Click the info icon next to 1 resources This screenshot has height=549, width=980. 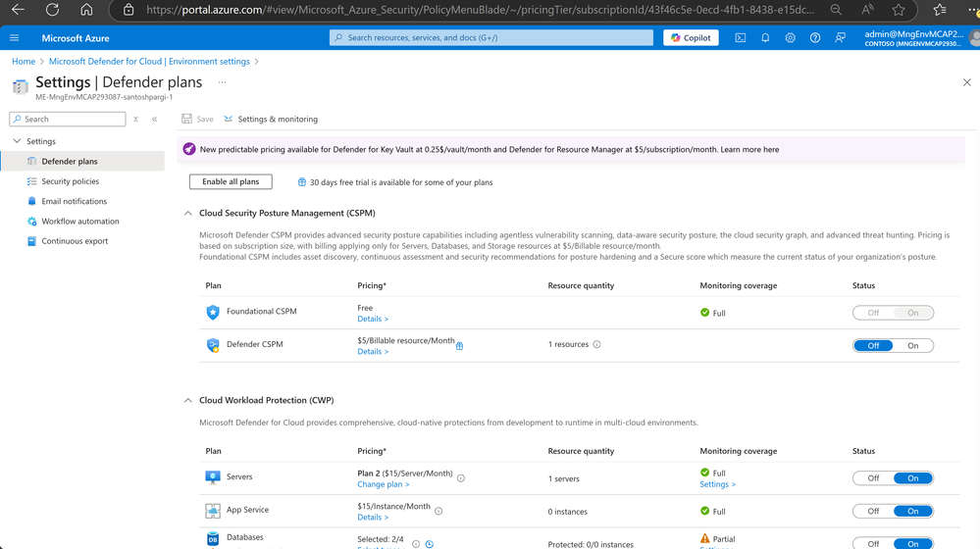click(596, 344)
